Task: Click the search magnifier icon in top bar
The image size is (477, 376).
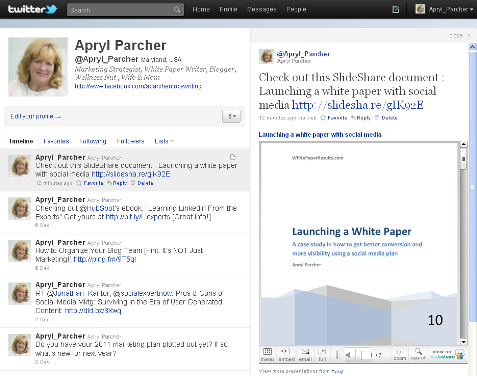Action: coord(177,10)
